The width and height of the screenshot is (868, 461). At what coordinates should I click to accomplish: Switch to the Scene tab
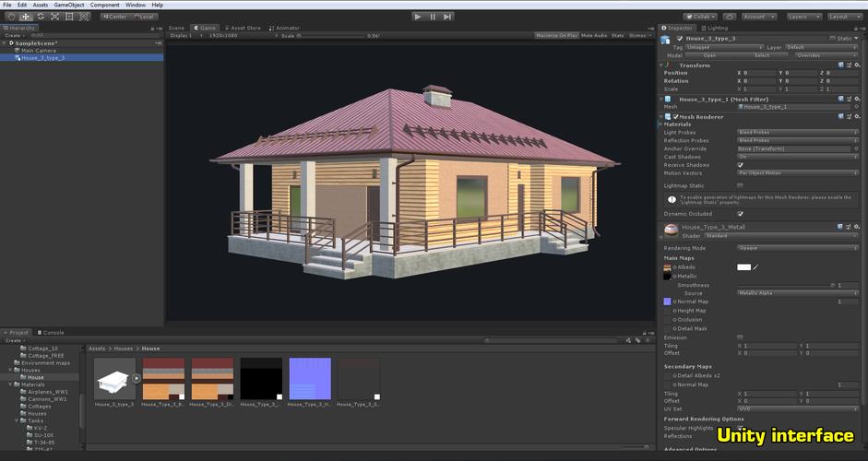(x=176, y=28)
